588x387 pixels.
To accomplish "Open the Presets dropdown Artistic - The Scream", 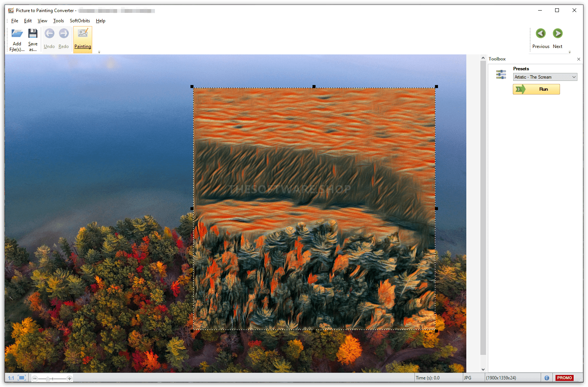I will [x=545, y=77].
